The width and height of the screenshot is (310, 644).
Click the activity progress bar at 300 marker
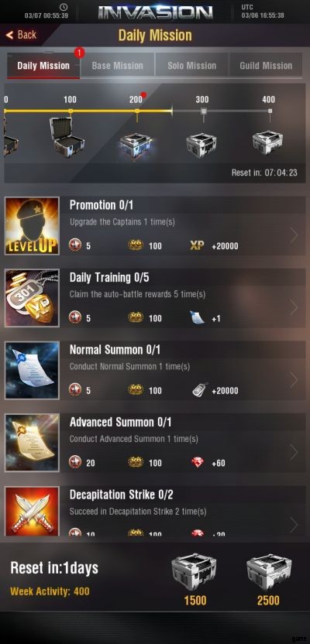click(x=204, y=111)
